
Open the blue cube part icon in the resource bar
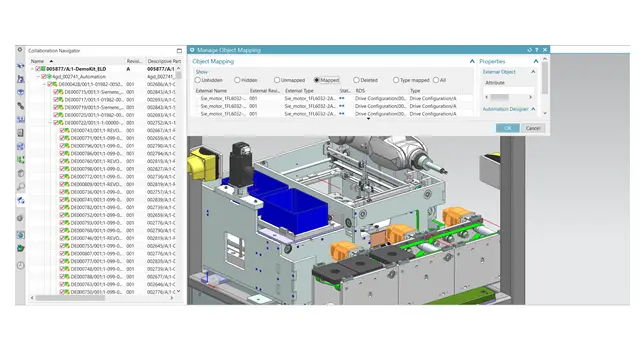tap(20, 92)
